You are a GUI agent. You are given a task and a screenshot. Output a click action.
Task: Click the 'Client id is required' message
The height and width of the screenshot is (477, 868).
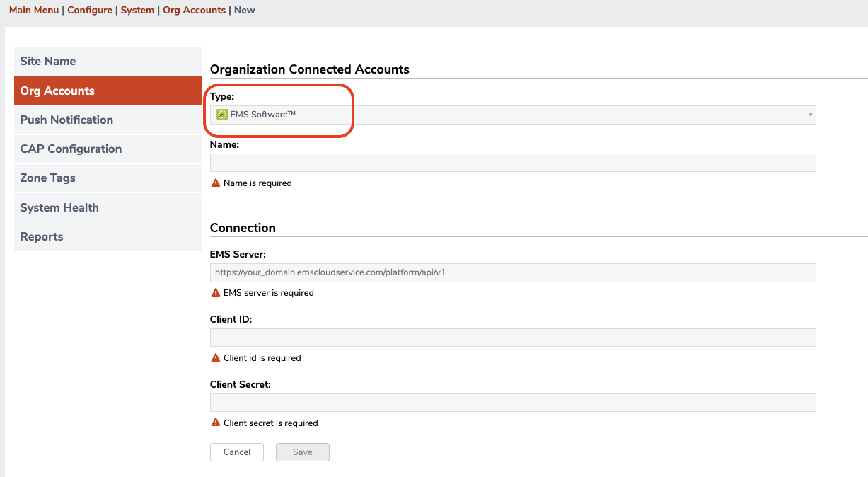(262, 358)
